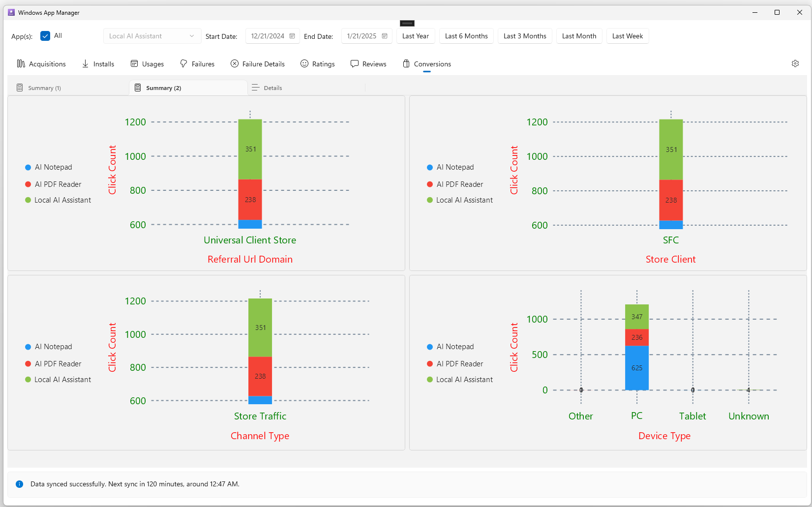Toggle AI PDF Reader legend in Device Type chart

(x=455, y=364)
